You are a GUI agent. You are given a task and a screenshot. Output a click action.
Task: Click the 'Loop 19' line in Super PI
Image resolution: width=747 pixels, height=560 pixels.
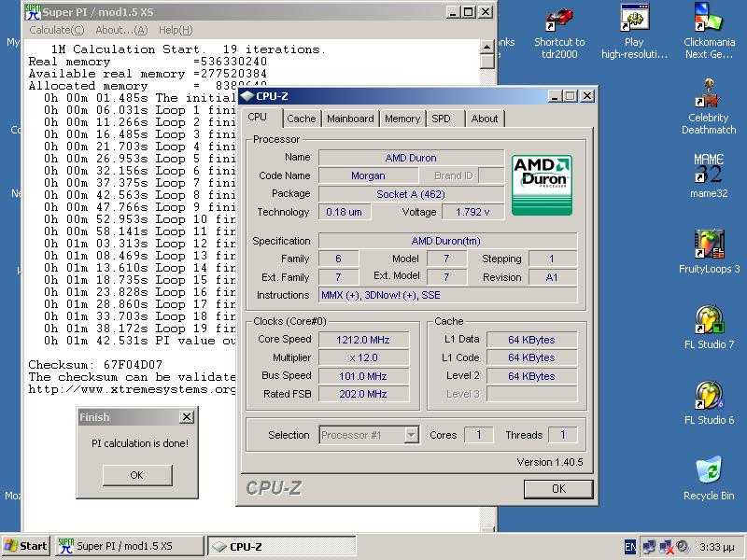tap(139, 329)
